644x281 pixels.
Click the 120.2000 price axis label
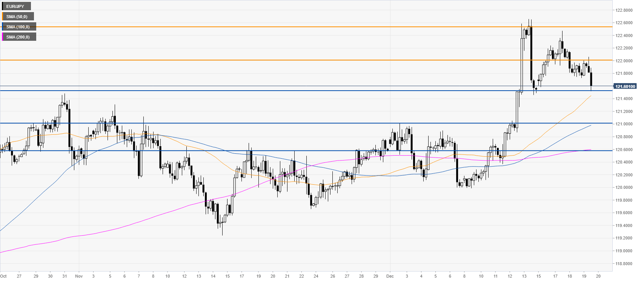pos(624,175)
